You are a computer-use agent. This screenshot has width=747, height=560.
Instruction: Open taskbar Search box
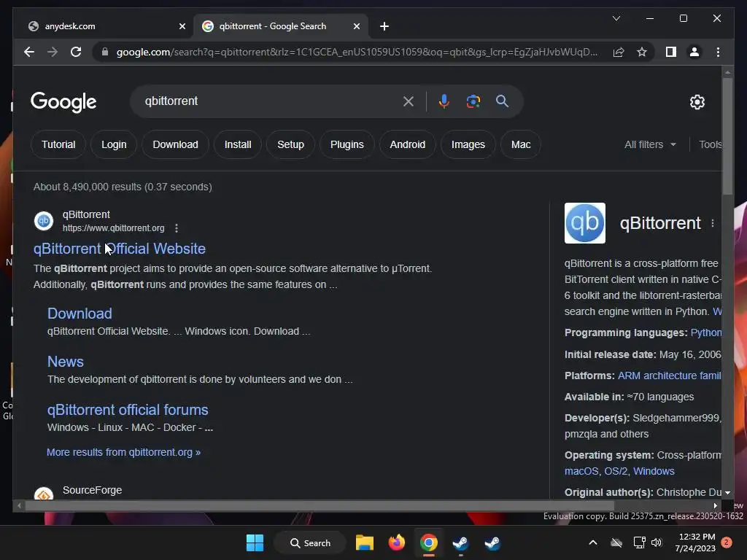pyautogui.click(x=310, y=542)
